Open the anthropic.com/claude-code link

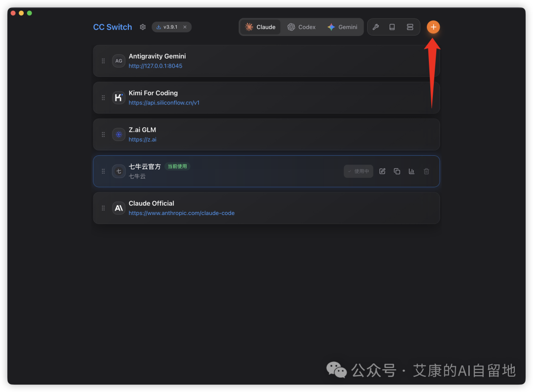tap(182, 213)
